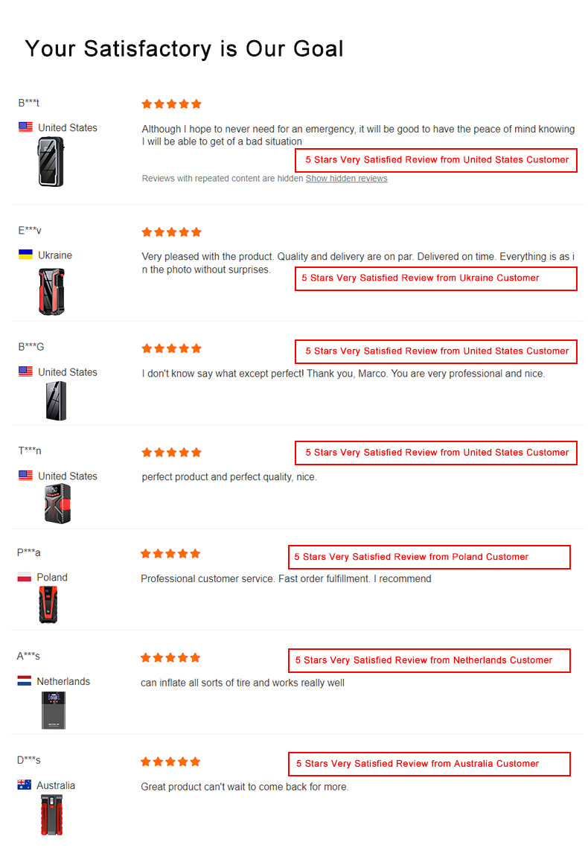The image size is (588, 868).
Task: Open T***n's red and black product photo
Action: [x=57, y=503]
